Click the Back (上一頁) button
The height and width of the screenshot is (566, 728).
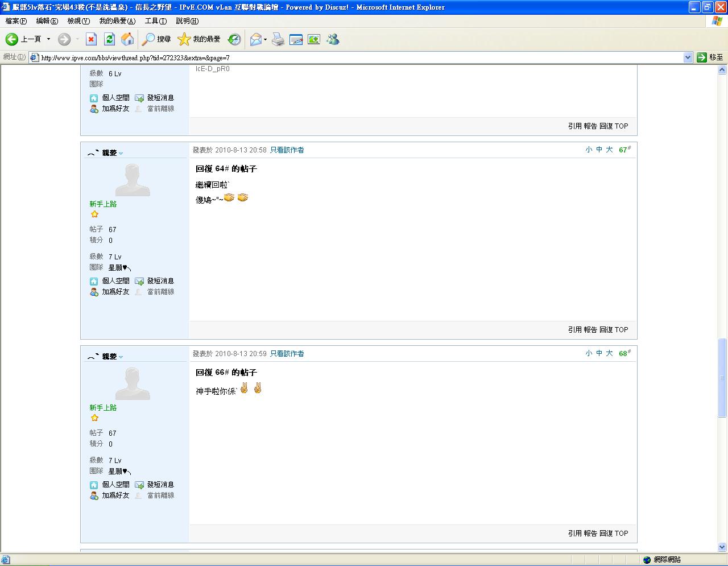pos(24,39)
